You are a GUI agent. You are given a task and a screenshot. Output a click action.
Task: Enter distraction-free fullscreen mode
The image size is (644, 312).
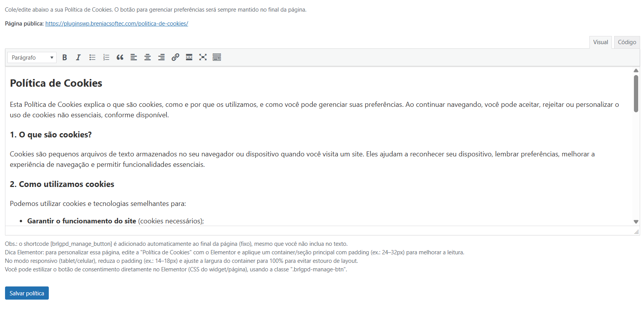click(x=203, y=57)
